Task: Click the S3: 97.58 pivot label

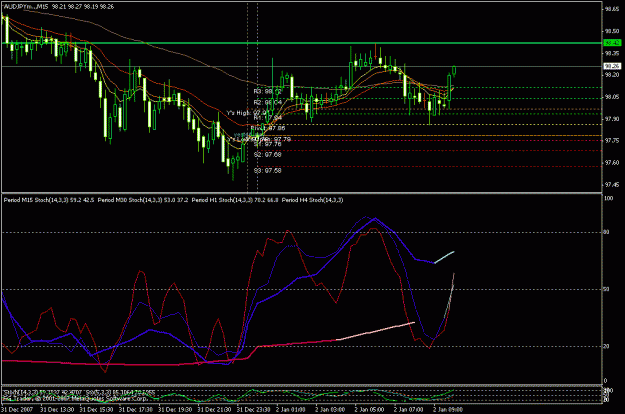Action: coord(267,171)
